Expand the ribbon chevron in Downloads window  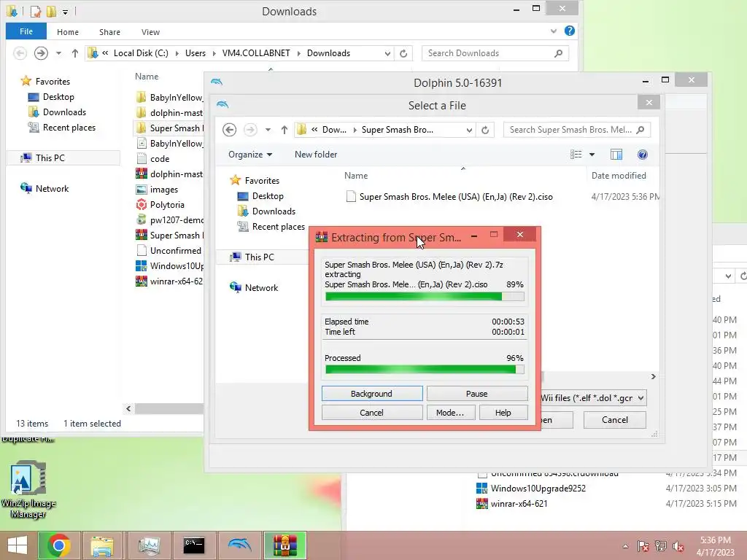click(x=553, y=31)
